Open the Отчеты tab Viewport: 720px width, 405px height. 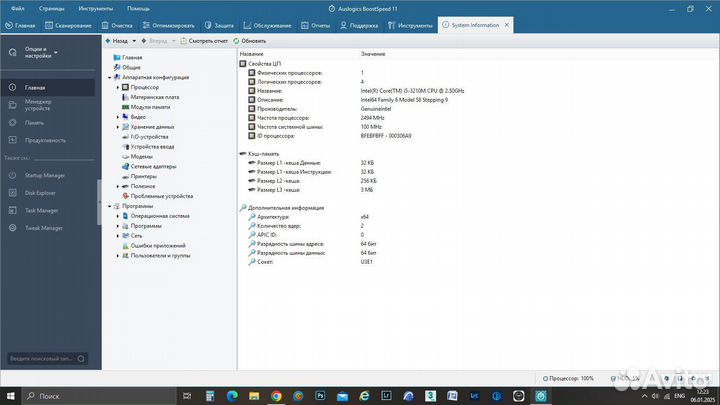tap(315, 25)
